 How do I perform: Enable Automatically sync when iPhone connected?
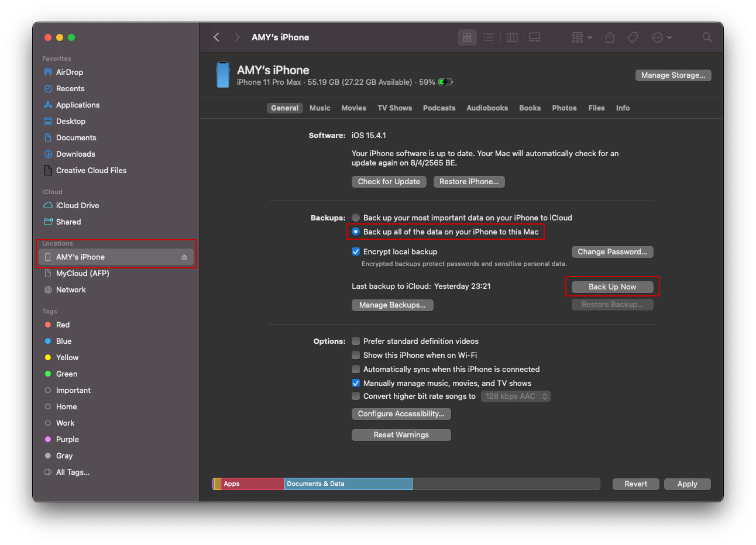[x=356, y=369]
